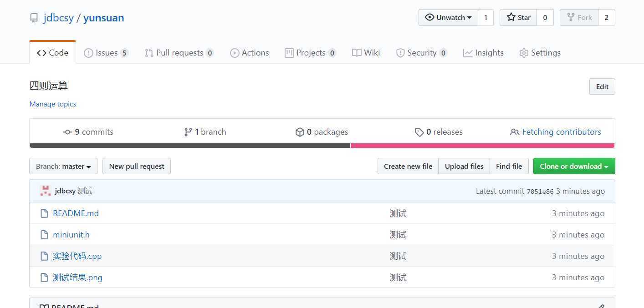644x308 pixels.
Task: Open the Issues tab
Action: pos(106,53)
